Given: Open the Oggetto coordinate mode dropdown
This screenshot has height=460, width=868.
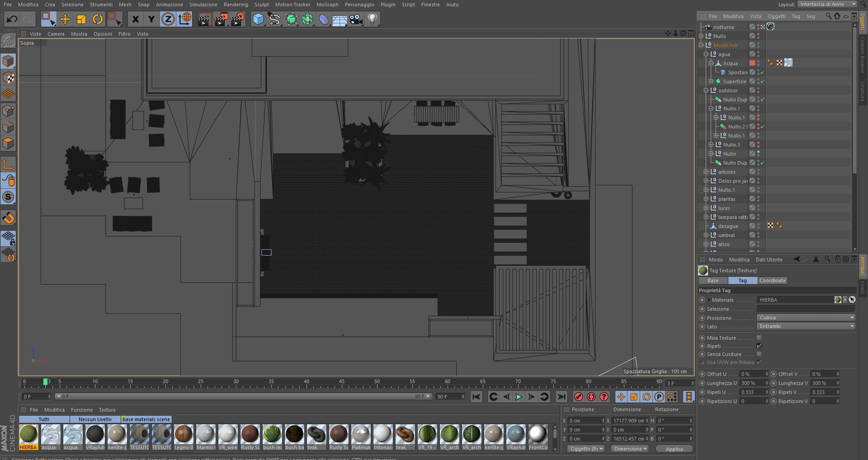Looking at the screenshot, I should click(586, 449).
